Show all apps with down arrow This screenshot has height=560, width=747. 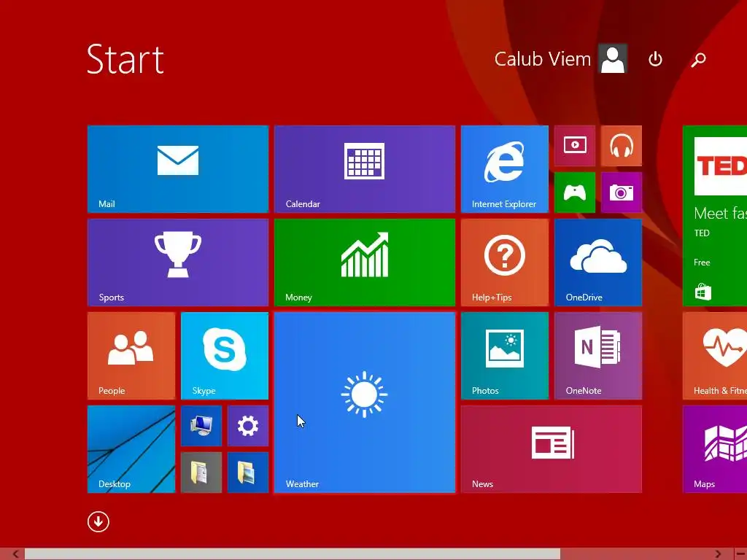coord(98,522)
